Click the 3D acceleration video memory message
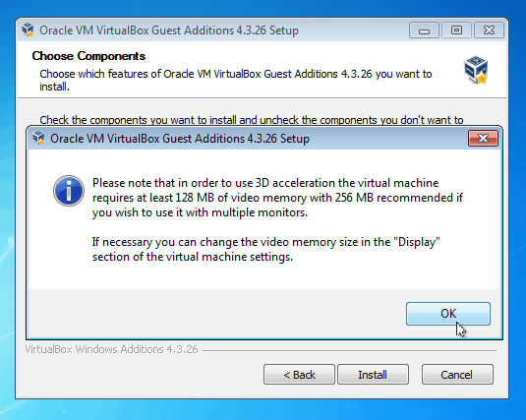 click(x=277, y=198)
